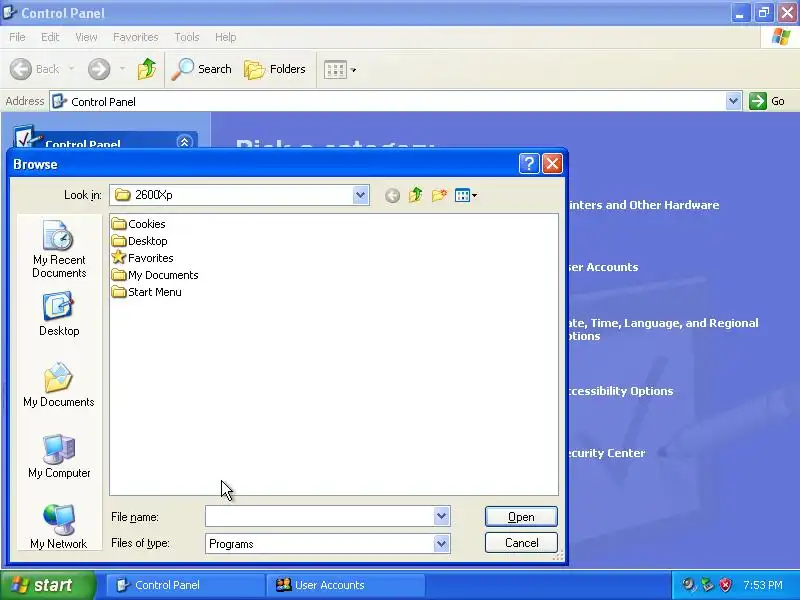This screenshot has width=800, height=600.
Task: Go back to last folder visited
Action: click(392, 195)
